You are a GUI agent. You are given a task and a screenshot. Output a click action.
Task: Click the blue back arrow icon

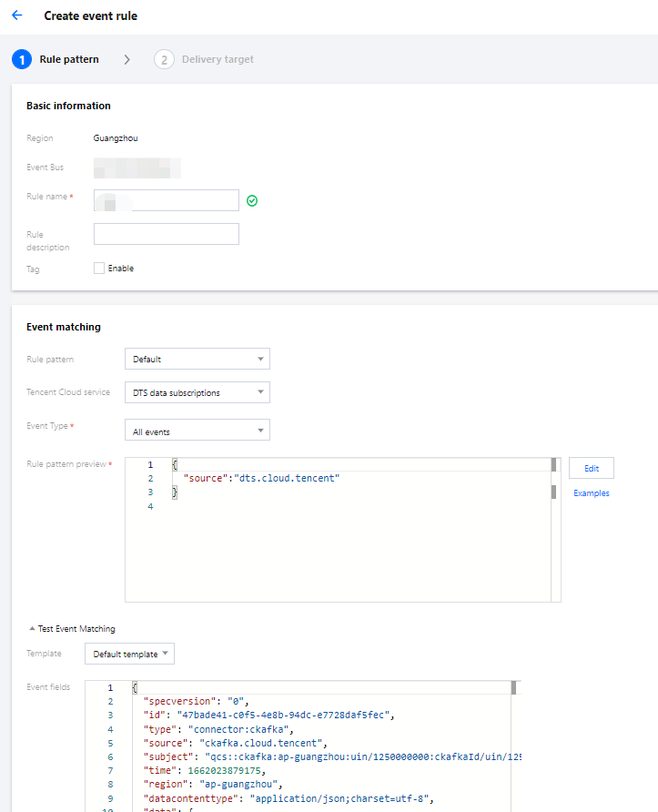16,15
